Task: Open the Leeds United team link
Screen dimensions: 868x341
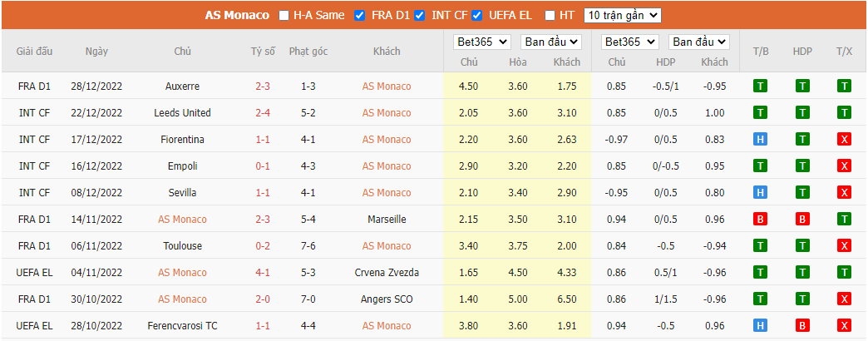Action: pyautogui.click(x=182, y=113)
